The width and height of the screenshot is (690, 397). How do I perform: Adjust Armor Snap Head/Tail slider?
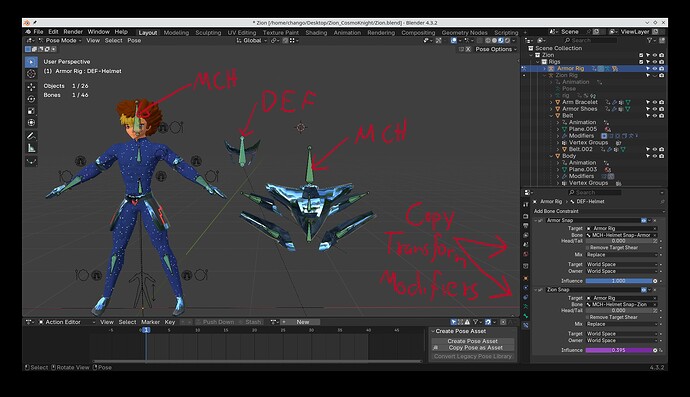pyautogui.click(x=618, y=241)
